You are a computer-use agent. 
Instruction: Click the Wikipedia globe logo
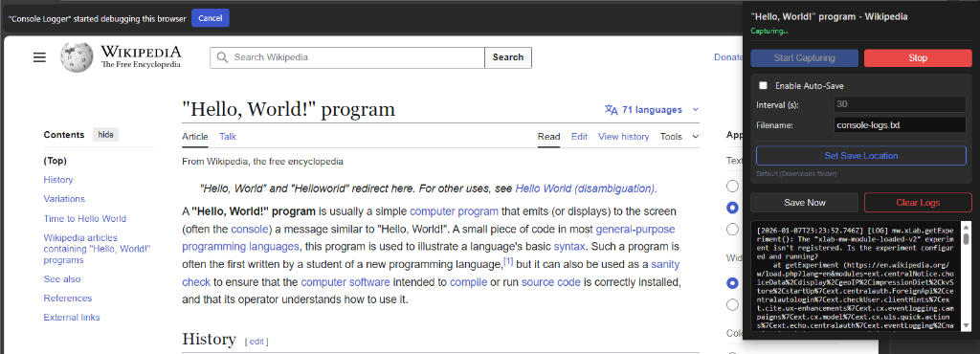[77, 56]
